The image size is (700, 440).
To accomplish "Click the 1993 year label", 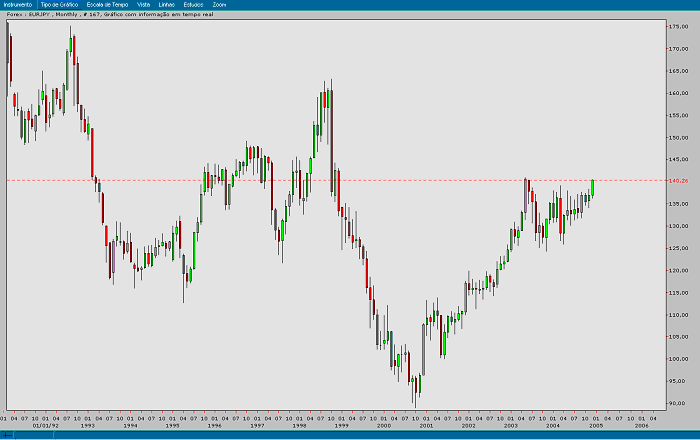I will pyautogui.click(x=88, y=426).
